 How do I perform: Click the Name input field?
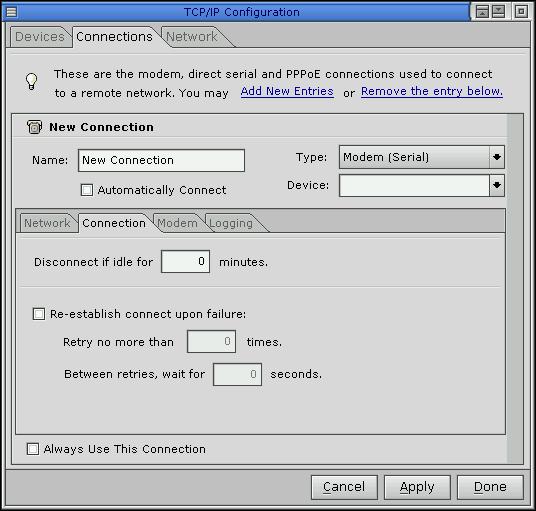coord(161,160)
